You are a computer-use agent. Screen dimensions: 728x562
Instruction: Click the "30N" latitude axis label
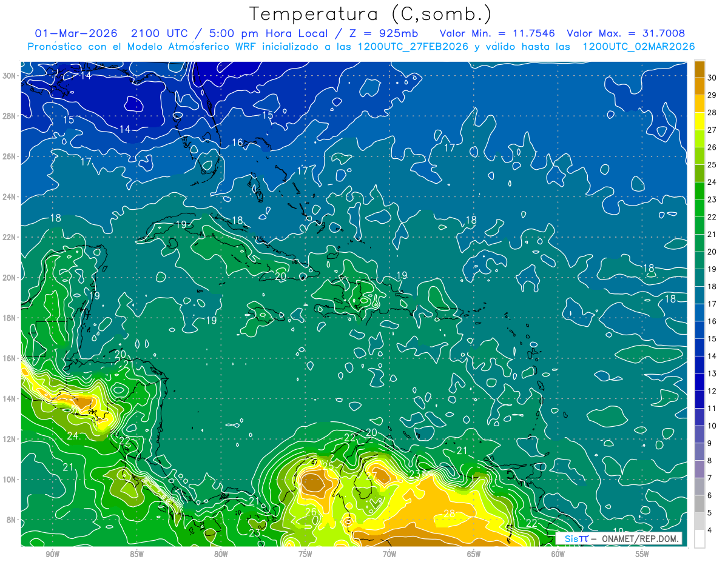point(9,76)
